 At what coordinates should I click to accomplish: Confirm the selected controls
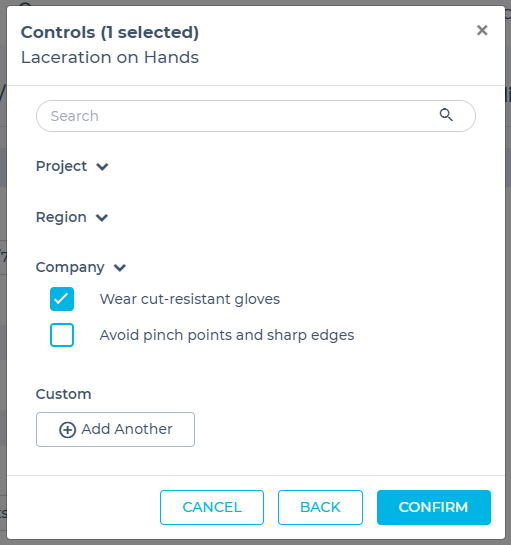[434, 507]
